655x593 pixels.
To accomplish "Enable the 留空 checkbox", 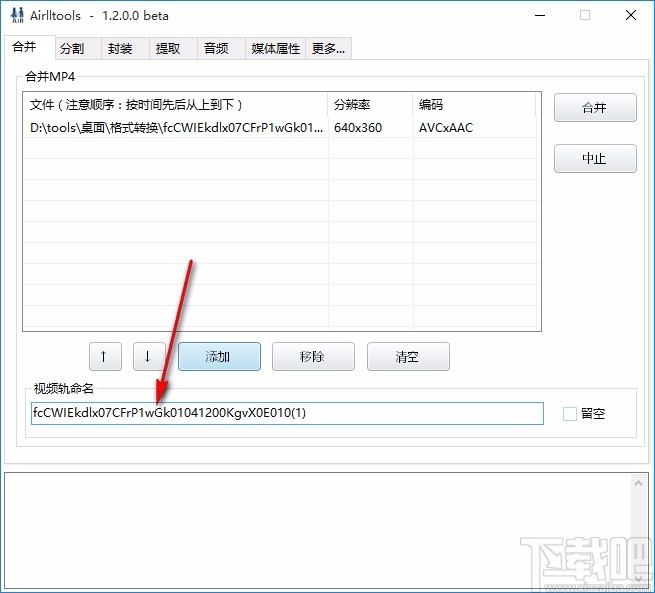I will click(570, 414).
